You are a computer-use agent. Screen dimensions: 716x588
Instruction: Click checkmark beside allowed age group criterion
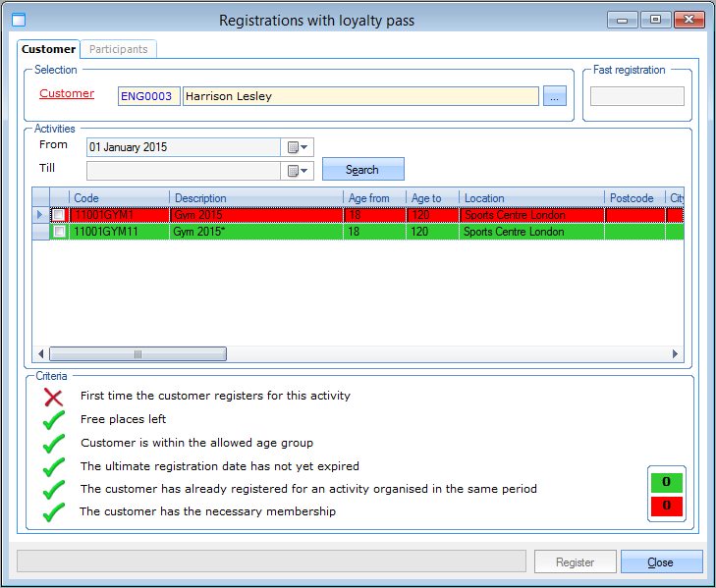54,444
